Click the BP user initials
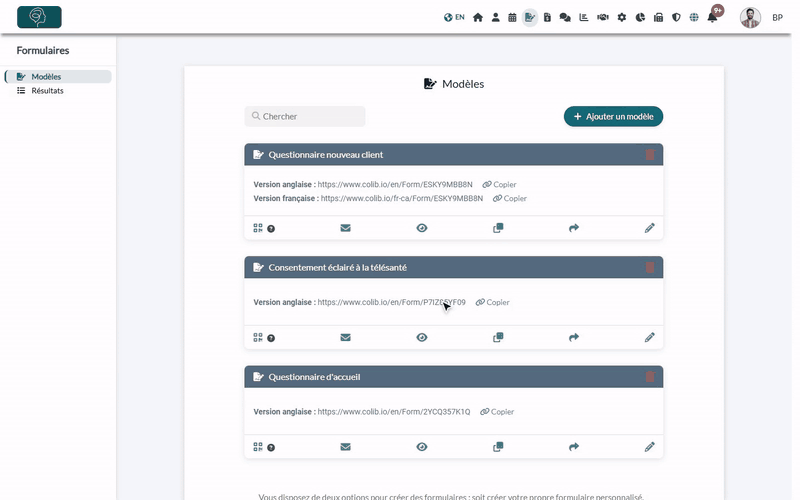The image size is (800, 500). tap(777, 17)
